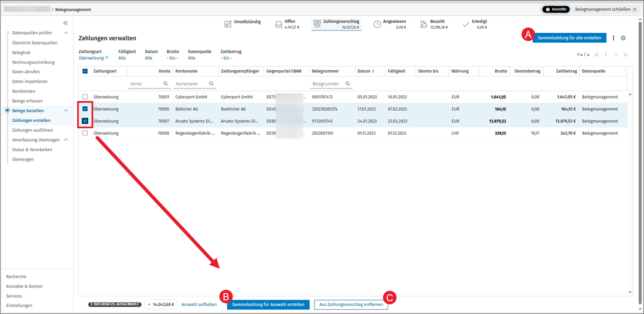644x314 pixels.
Task: Open the Zahlbetrag range filter
Action: [x=226, y=58]
